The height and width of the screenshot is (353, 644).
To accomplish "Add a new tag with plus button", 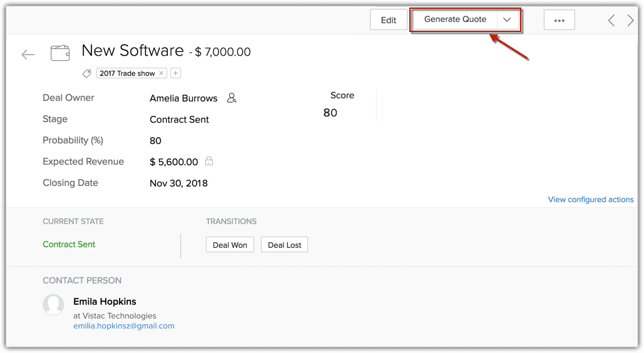I will click(176, 73).
